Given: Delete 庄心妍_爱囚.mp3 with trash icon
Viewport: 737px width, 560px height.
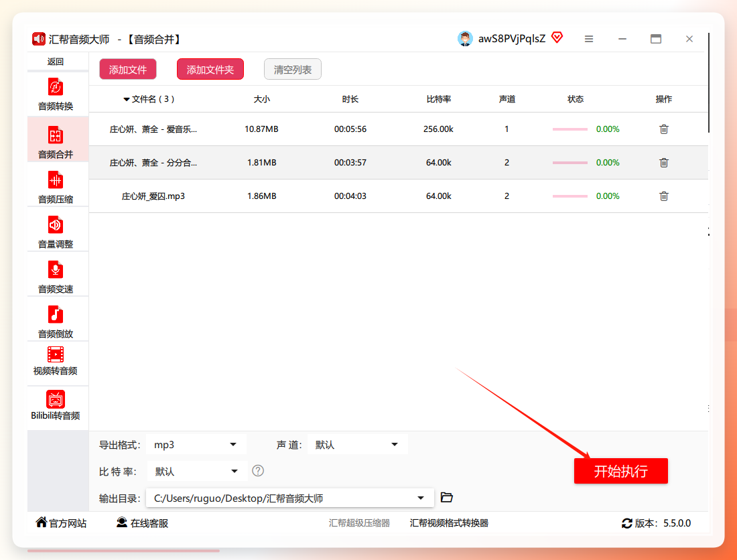Looking at the screenshot, I should [664, 196].
